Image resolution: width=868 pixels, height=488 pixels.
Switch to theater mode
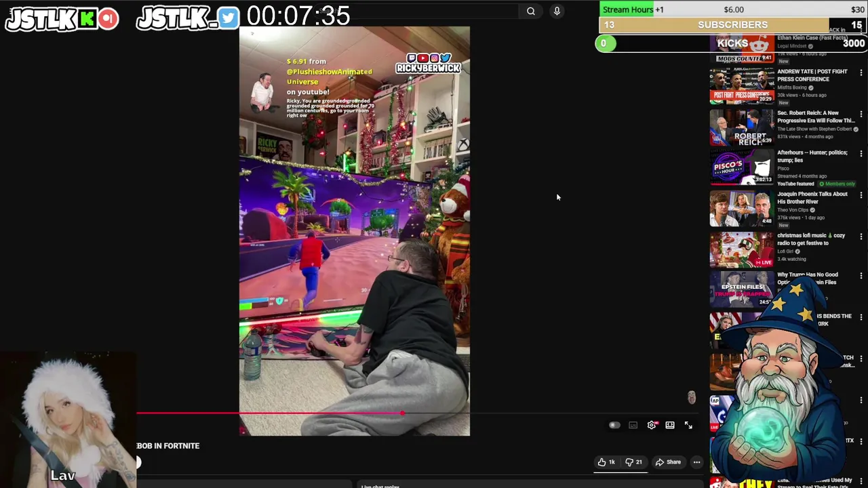[x=670, y=425]
